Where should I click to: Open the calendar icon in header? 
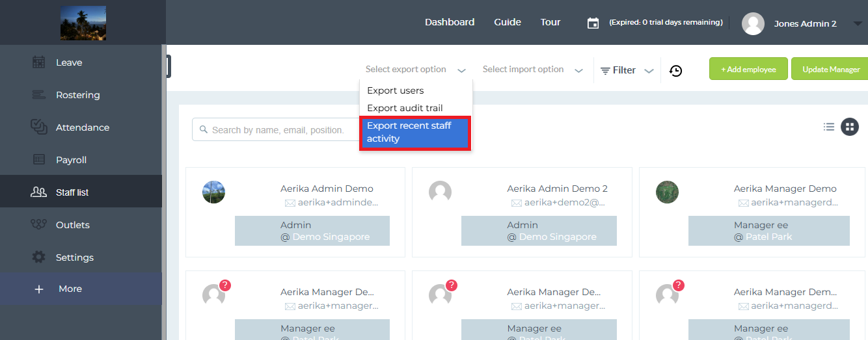tap(593, 23)
